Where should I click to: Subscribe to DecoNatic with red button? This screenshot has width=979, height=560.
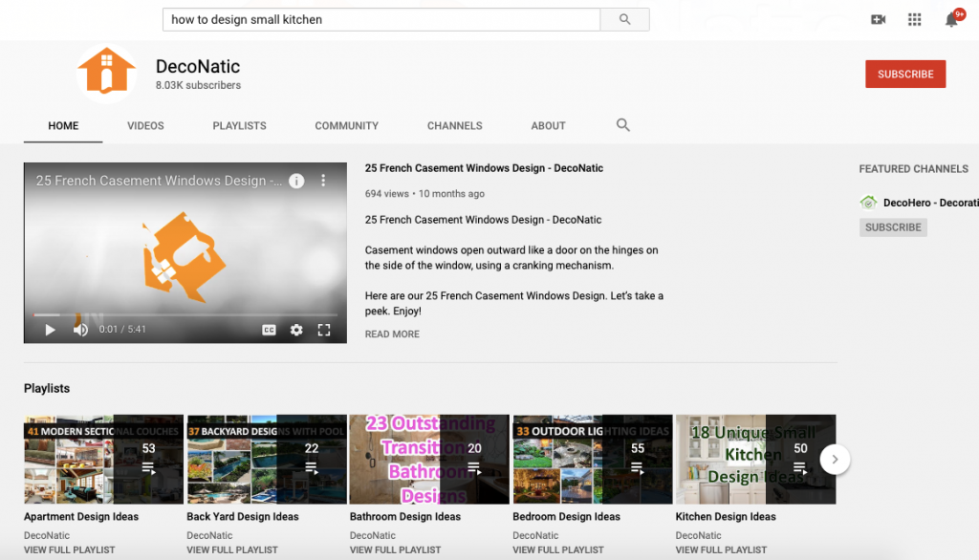905,74
